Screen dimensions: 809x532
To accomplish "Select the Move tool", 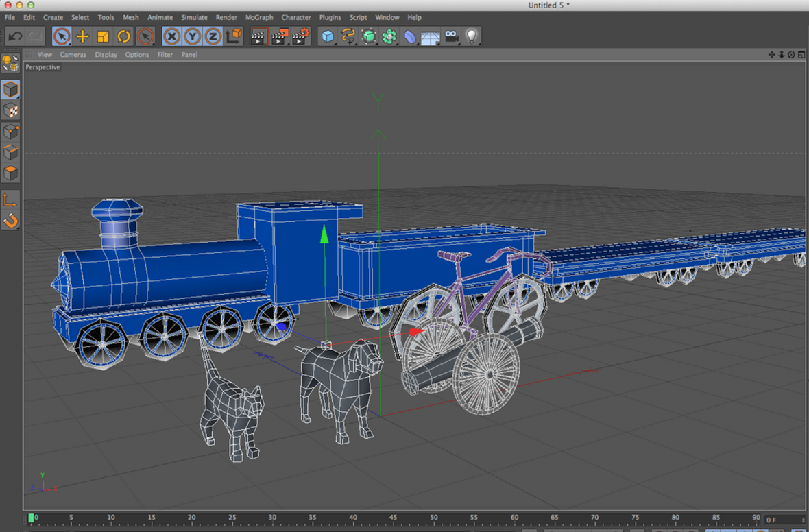I will (83, 36).
